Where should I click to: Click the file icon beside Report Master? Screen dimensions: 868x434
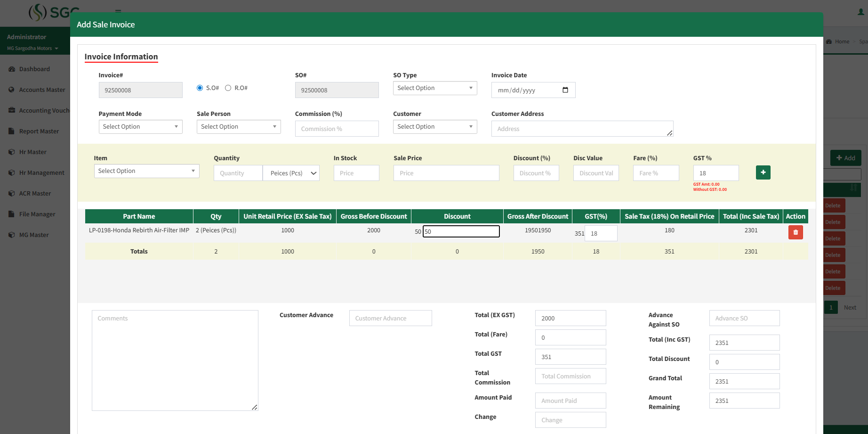click(x=11, y=131)
